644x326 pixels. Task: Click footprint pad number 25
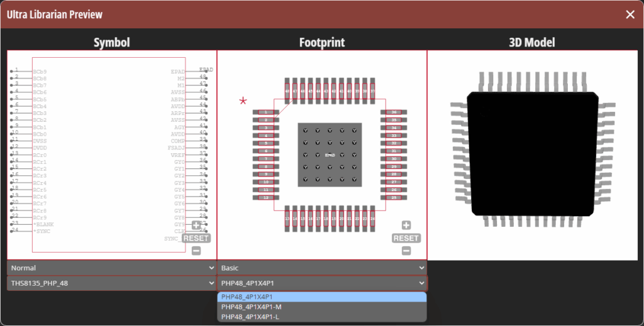click(394, 198)
